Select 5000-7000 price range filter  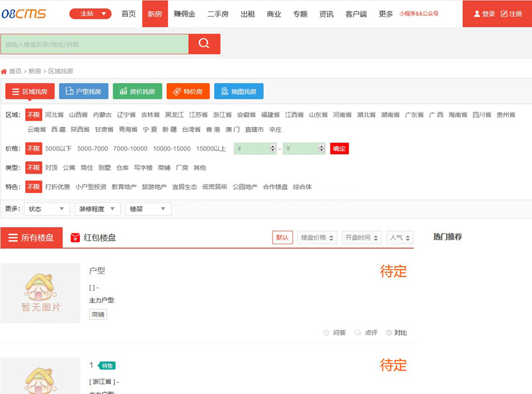tap(92, 148)
